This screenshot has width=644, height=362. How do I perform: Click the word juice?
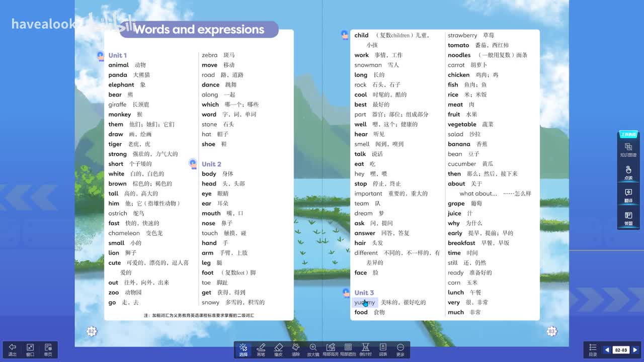pyautogui.click(x=454, y=213)
